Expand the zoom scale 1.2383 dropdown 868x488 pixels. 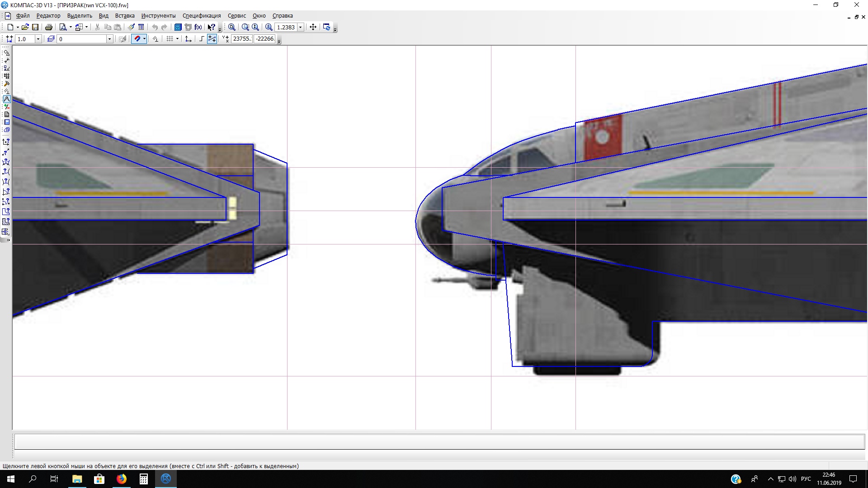[300, 27]
